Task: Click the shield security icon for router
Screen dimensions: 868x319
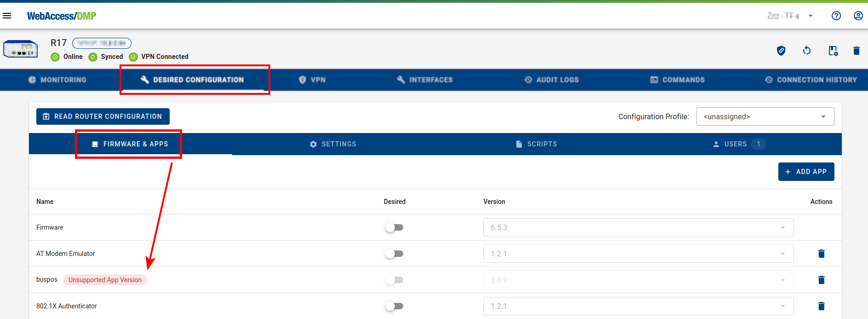Action: click(x=781, y=51)
